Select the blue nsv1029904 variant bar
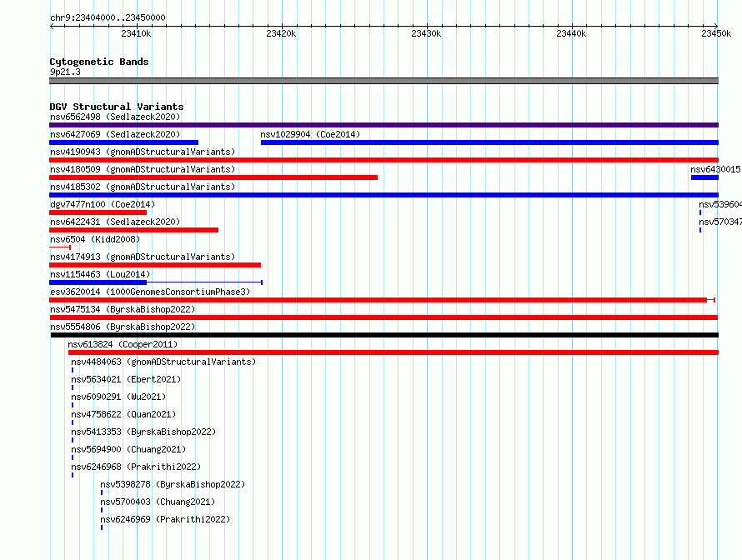The height and width of the screenshot is (560, 742). [x=489, y=142]
